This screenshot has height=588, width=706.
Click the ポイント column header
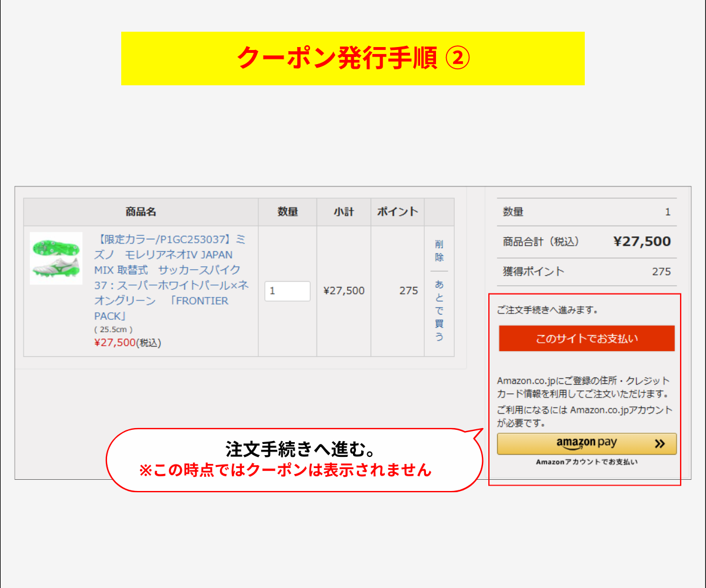click(x=397, y=212)
